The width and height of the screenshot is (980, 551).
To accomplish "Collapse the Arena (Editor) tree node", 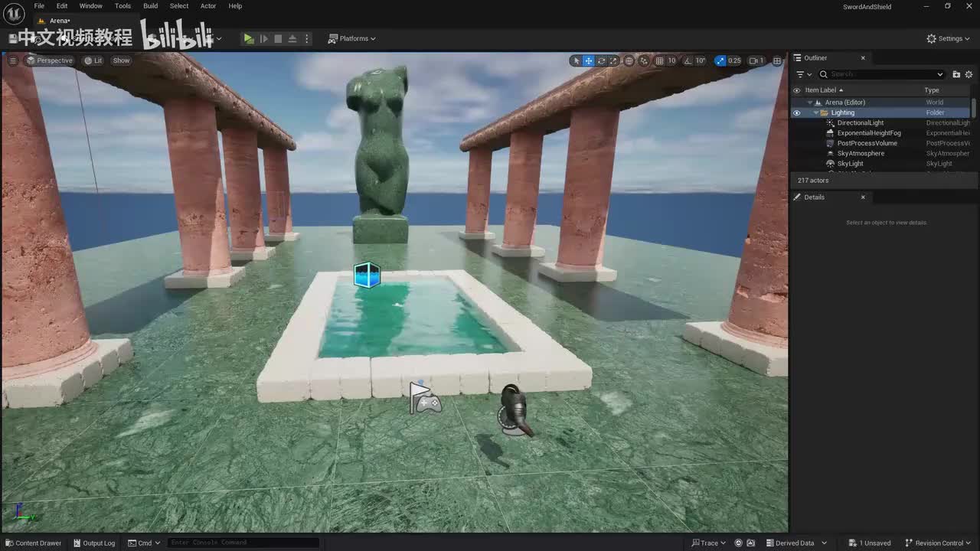I will [x=810, y=103].
